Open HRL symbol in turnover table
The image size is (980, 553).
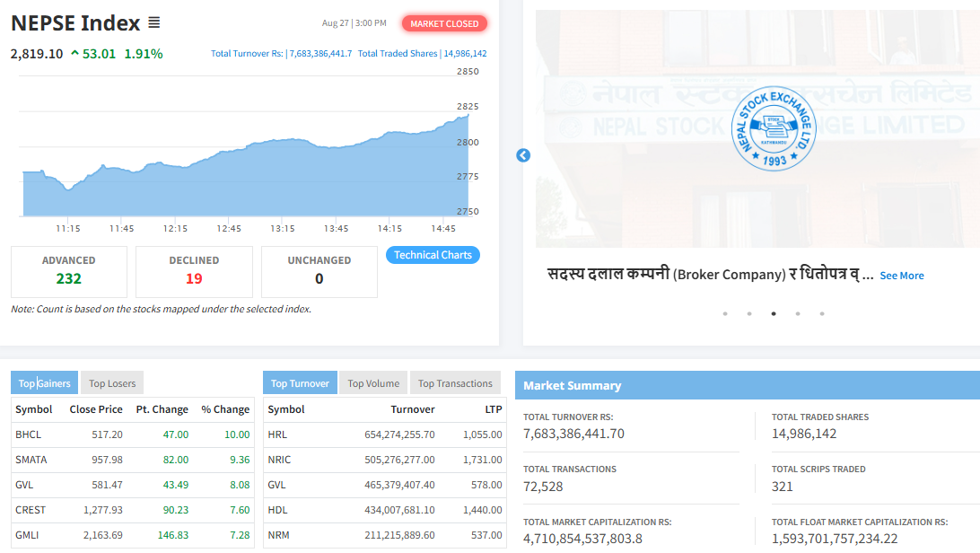coord(277,434)
